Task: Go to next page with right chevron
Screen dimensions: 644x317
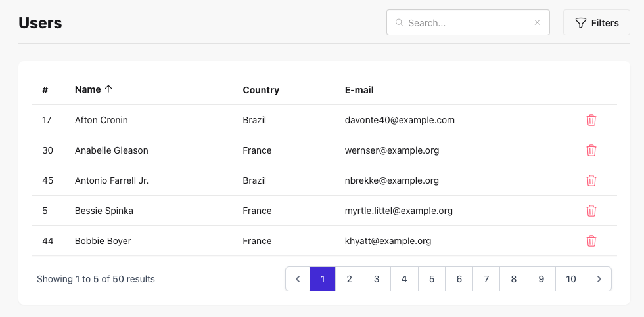Action: point(599,279)
